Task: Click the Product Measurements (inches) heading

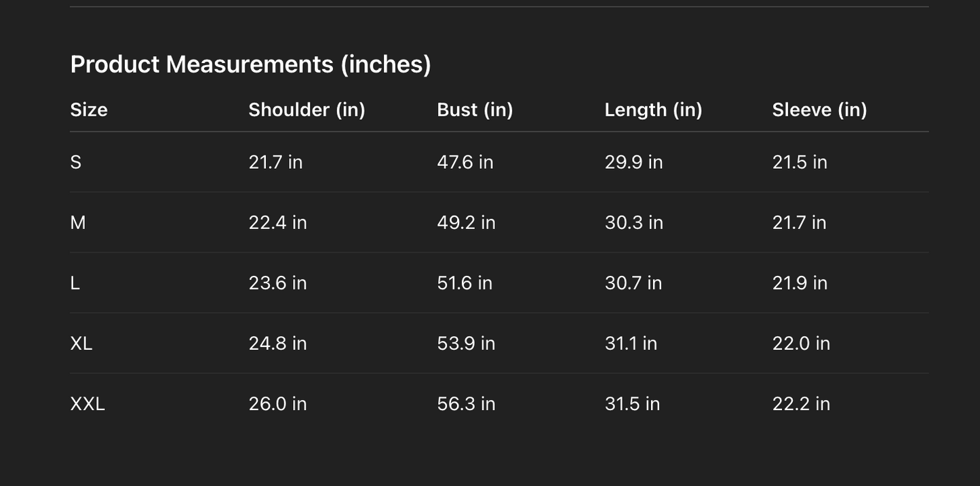Action: tap(250, 64)
